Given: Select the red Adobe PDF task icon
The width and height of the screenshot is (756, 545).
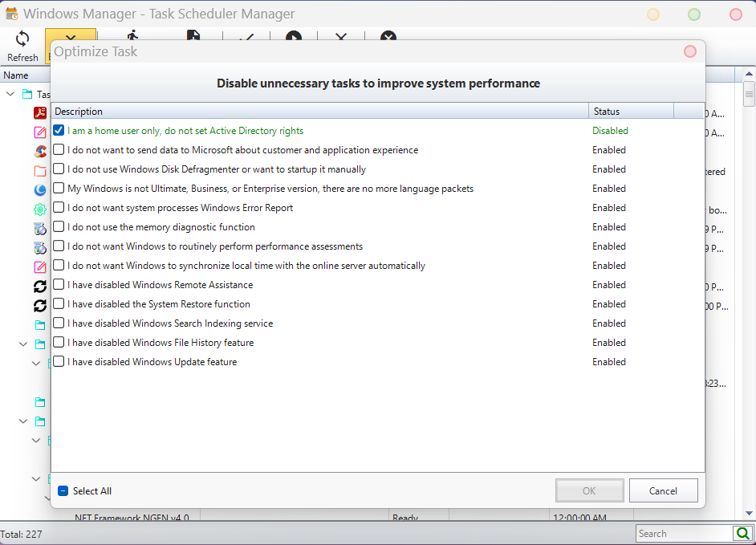Looking at the screenshot, I should 40,113.
